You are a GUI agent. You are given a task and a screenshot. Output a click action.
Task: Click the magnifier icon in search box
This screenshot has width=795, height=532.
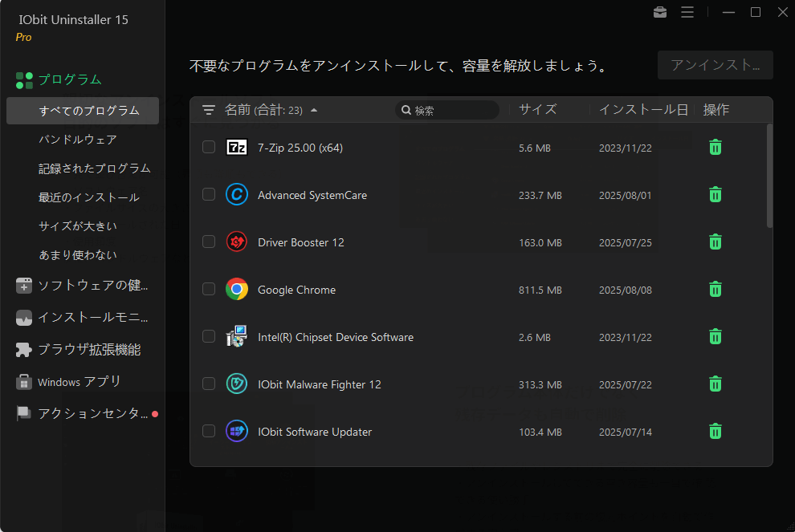[406, 110]
